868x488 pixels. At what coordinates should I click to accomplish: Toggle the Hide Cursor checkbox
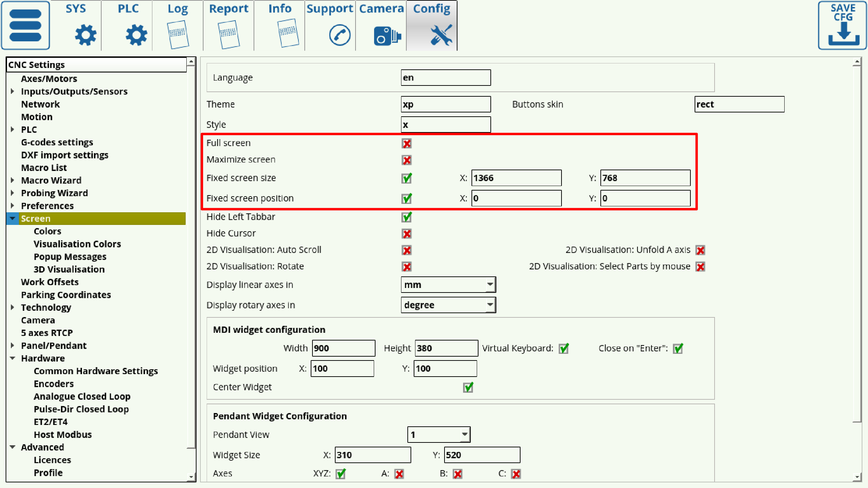(x=407, y=234)
